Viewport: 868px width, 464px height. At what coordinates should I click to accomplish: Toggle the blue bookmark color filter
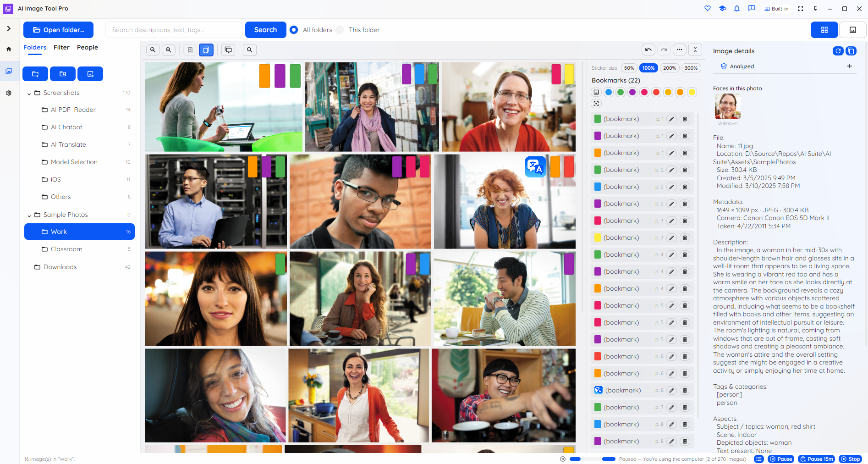[609, 92]
